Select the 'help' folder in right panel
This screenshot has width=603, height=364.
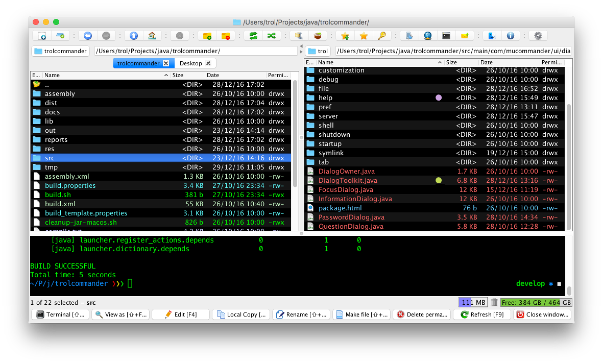click(x=435, y=98)
